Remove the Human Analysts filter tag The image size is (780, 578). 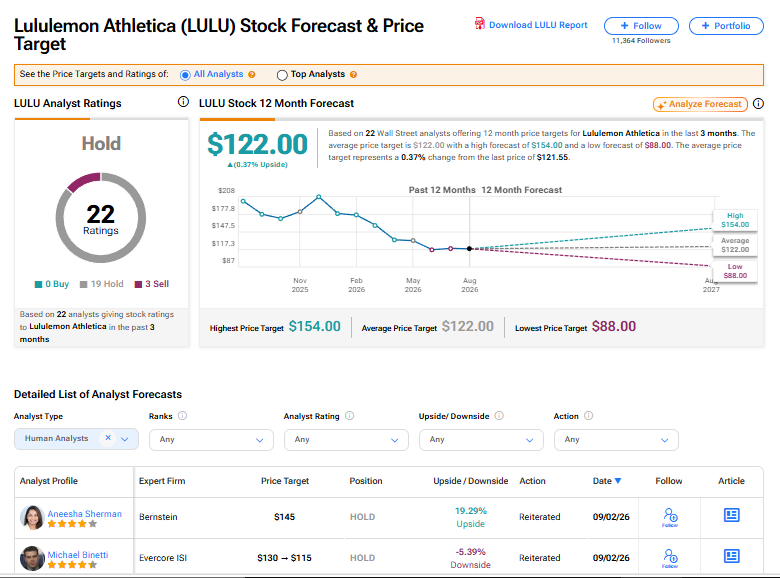(108, 438)
